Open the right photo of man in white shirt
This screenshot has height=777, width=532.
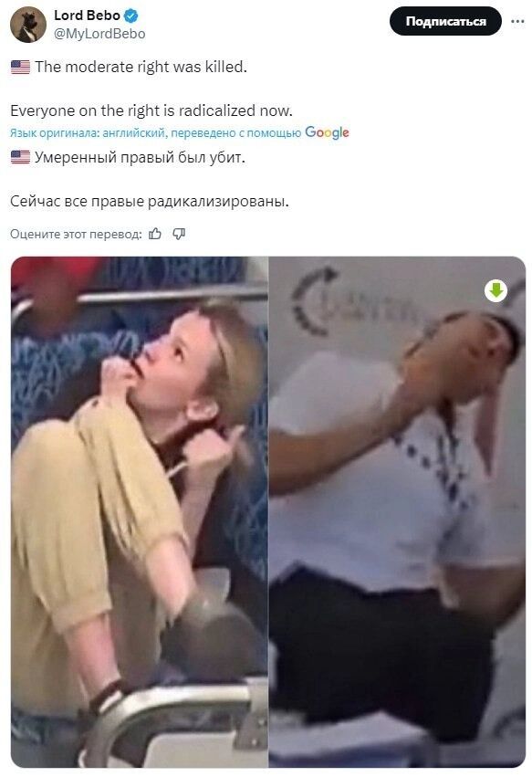(397, 512)
